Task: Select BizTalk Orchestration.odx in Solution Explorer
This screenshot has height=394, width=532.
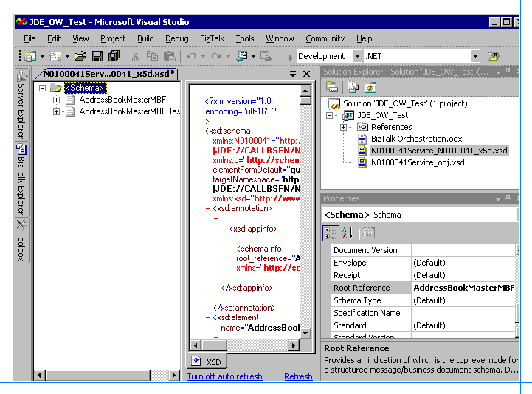Action: click(x=416, y=139)
